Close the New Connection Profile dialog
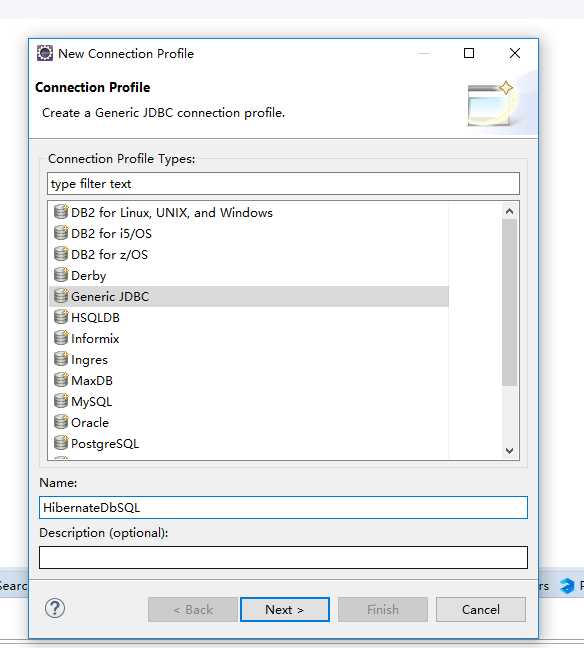The image size is (584, 648). pos(515,53)
